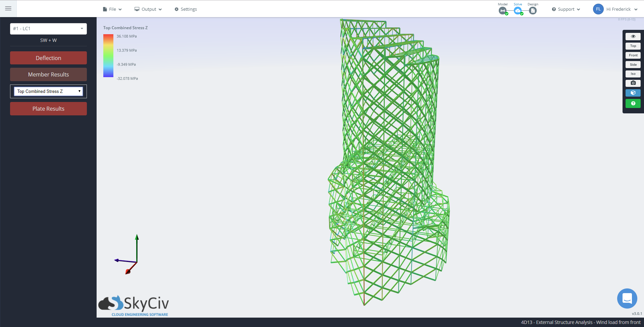Click the Plate Results button
644x327 pixels.
coord(48,109)
